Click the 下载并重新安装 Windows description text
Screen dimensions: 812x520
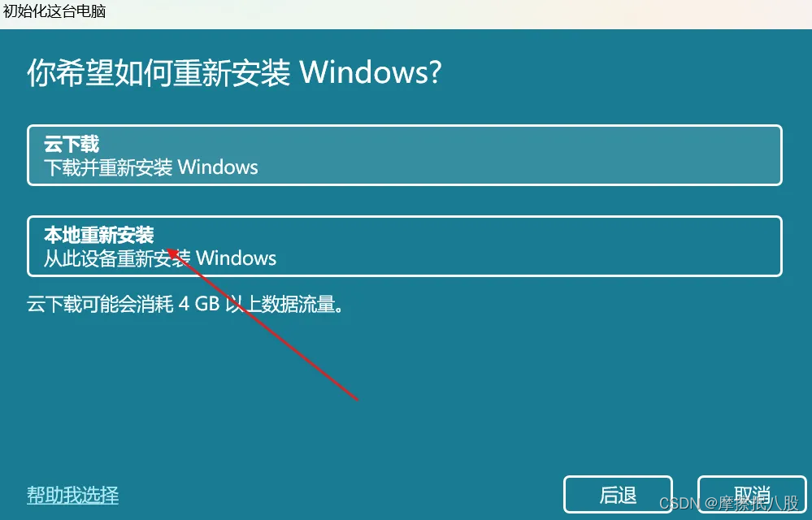click(150, 167)
